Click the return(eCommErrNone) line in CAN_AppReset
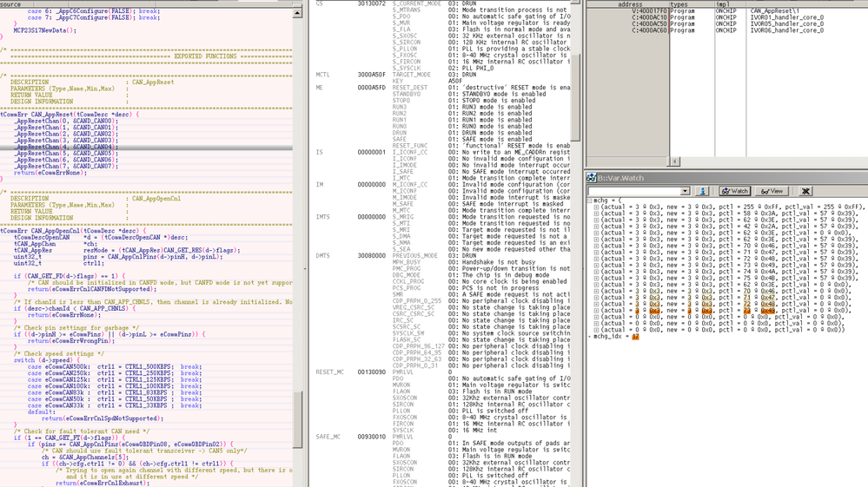Viewport: 868px width, 487px height. (50, 173)
